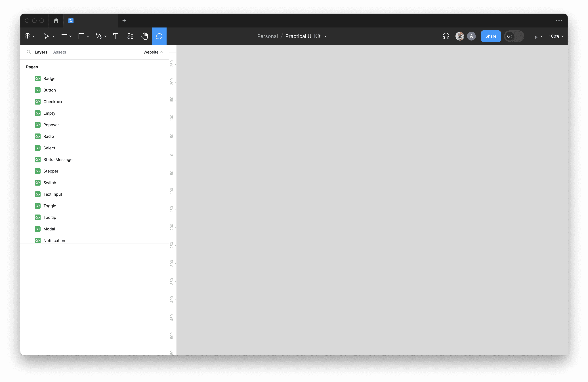Screen dimensions: 588x382
Task: Open the Practical UI Kit file menu
Action: point(306,36)
